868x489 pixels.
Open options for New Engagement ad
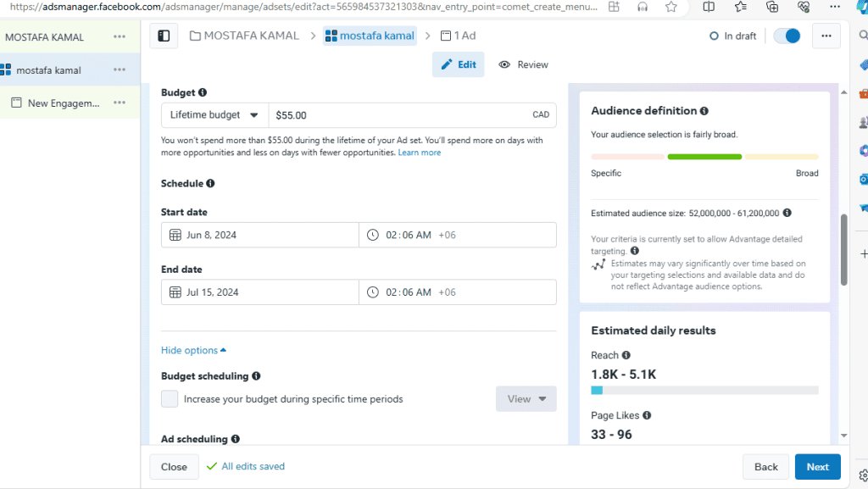tap(120, 103)
